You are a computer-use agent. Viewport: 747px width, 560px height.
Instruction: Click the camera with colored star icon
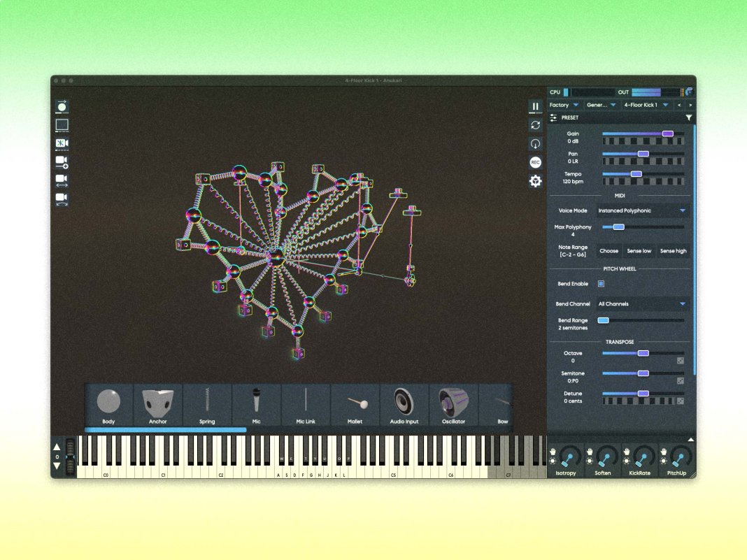click(x=62, y=143)
